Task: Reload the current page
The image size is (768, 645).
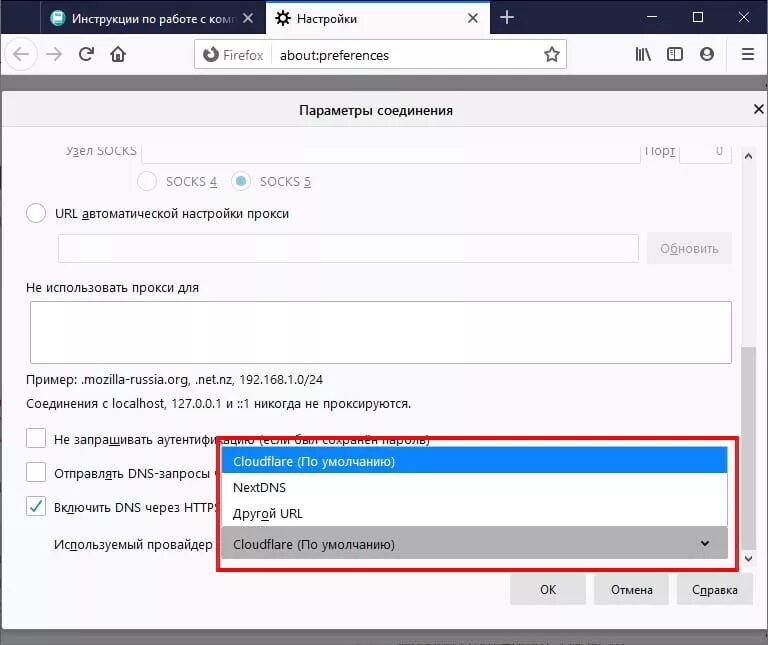Action: 87,54
